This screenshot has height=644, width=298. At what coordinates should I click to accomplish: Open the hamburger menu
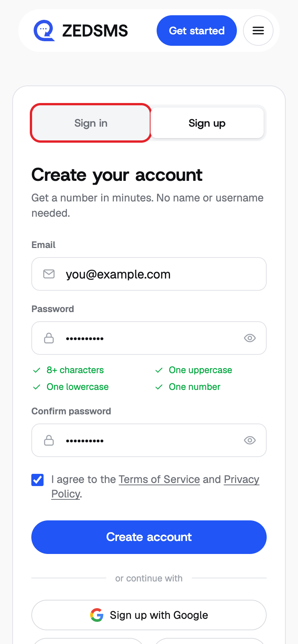coord(258,31)
